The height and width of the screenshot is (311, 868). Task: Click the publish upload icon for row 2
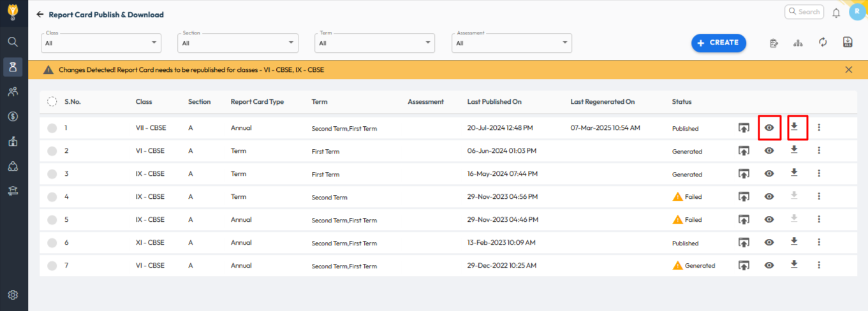click(x=744, y=151)
